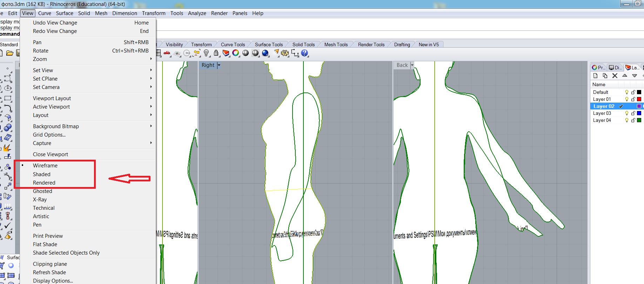Open Options with the gear icon

[x=285, y=53]
